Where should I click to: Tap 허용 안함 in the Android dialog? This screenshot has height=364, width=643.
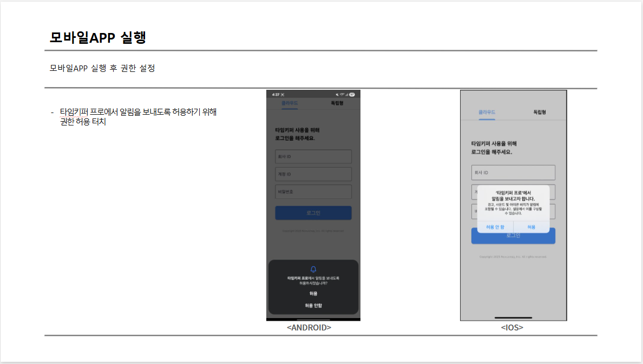[x=313, y=306]
